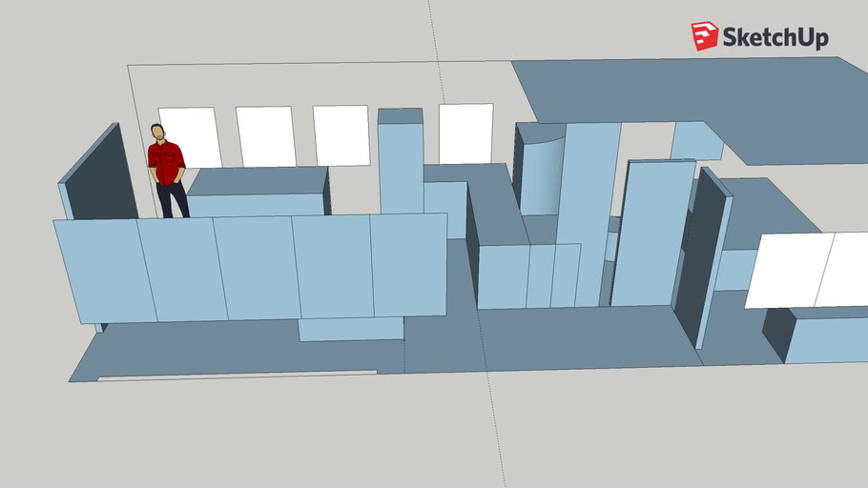Click the second white window from left
Image resolution: width=868 pixels, height=488 pixels.
tap(266, 136)
